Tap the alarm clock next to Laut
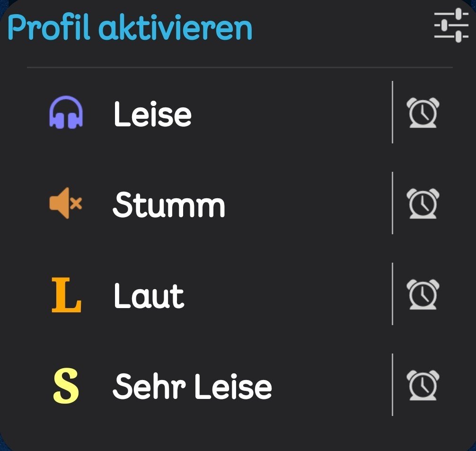Image resolution: width=476 pixels, height=451 pixels. coord(423,294)
